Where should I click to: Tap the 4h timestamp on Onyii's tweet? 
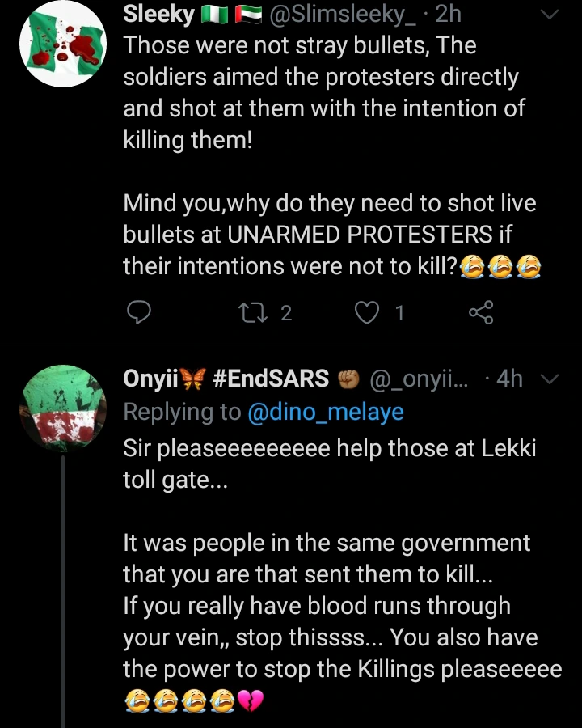point(509,378)
